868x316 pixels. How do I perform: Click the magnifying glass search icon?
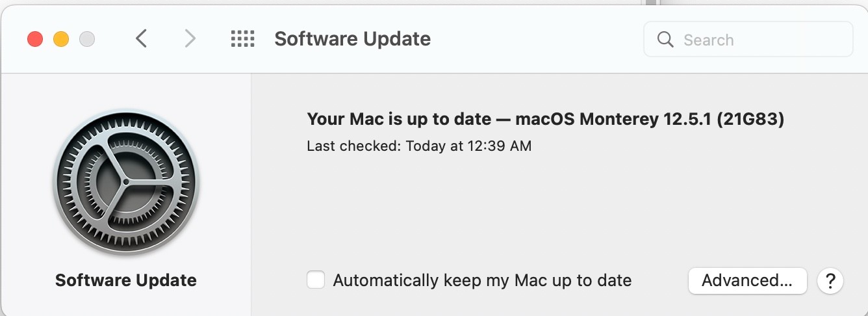click(x=665, y=40)
